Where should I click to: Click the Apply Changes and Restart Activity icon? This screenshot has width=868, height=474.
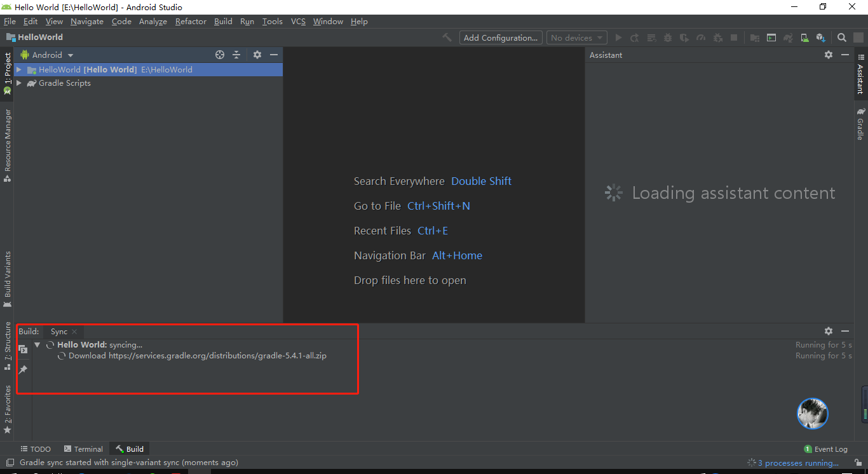pyautogui.click(x=634, y=37)
